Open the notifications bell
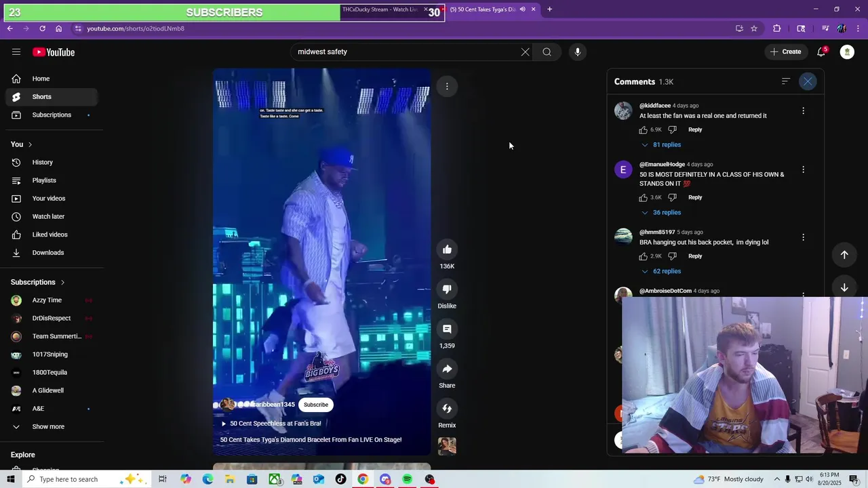 (821, 52)
